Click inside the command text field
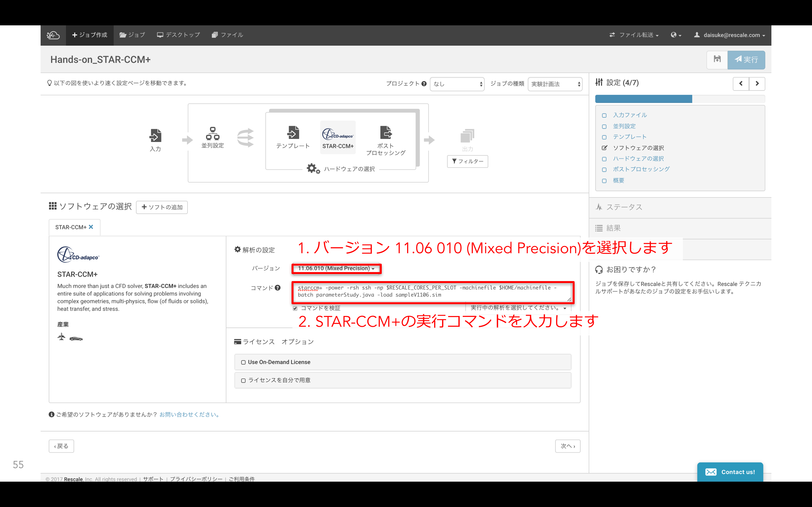Viewport: 812px width, 507px height. pos(432,292)
